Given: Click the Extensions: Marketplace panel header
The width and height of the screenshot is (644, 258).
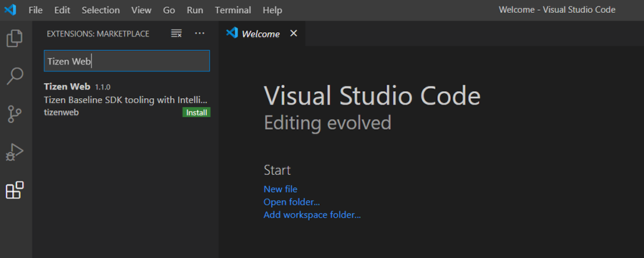Looking at the screenshot, I should coord(98,34).
